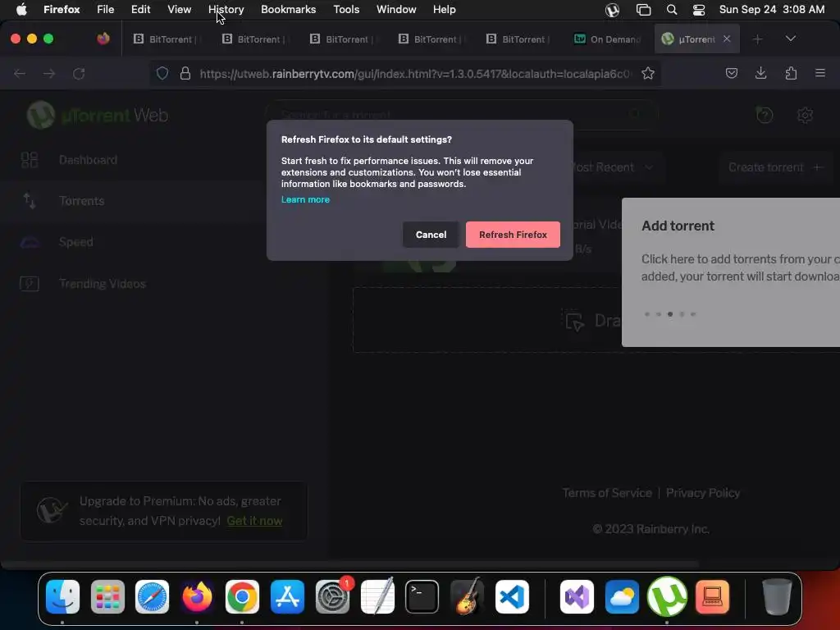Open Safari from the Dock

152,597
